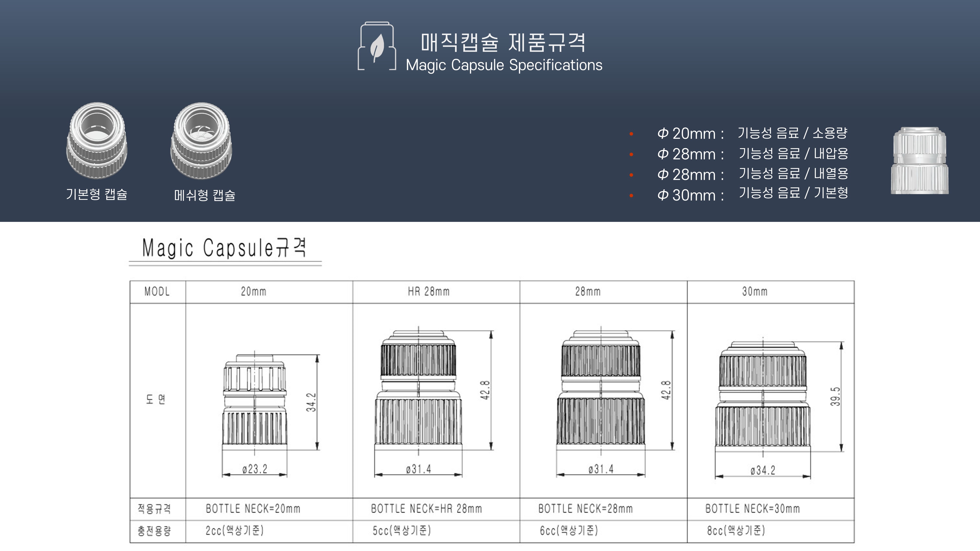Click the Magic Capsule Specifications title
Screen dimensions: 980x551
(504, 65)
